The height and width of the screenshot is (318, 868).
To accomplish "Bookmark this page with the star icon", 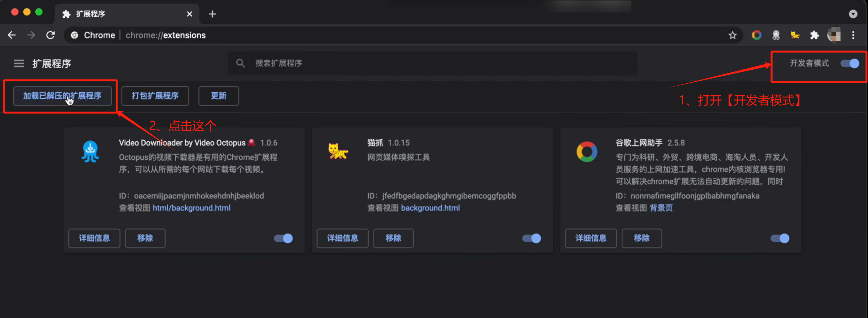I will coord(732,35).
